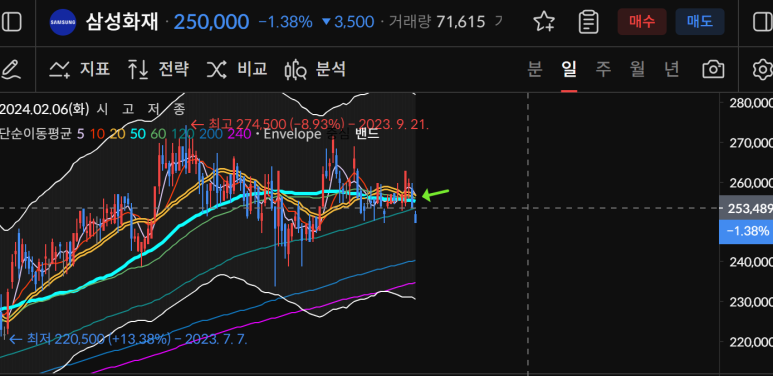The width and height of the screenshot is (773, 376).
Task: Switch to 분 minute chart tab
Action: point(535,69)
